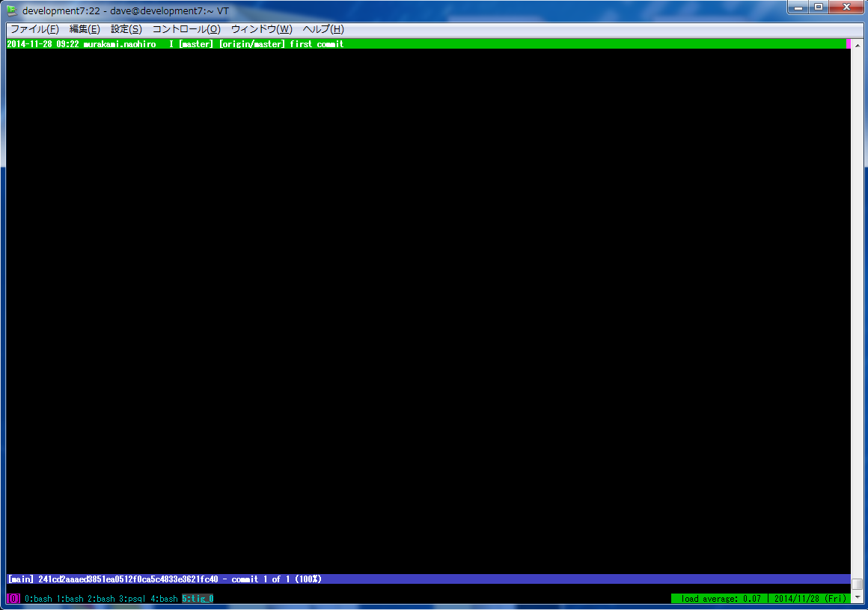
Task: Select the active 5:tig tmux window
Action: click(198, 599)
